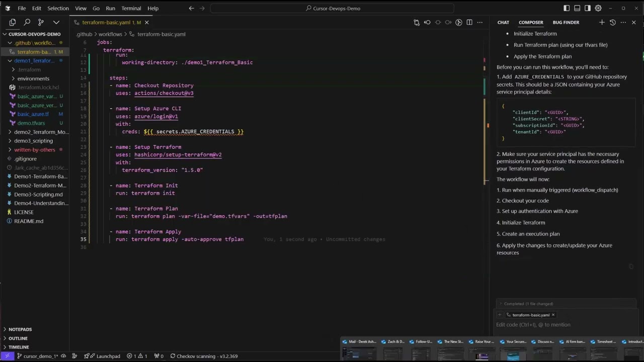Go back using the left arrow
Screen dimensions: 644x362
[191, 8]
